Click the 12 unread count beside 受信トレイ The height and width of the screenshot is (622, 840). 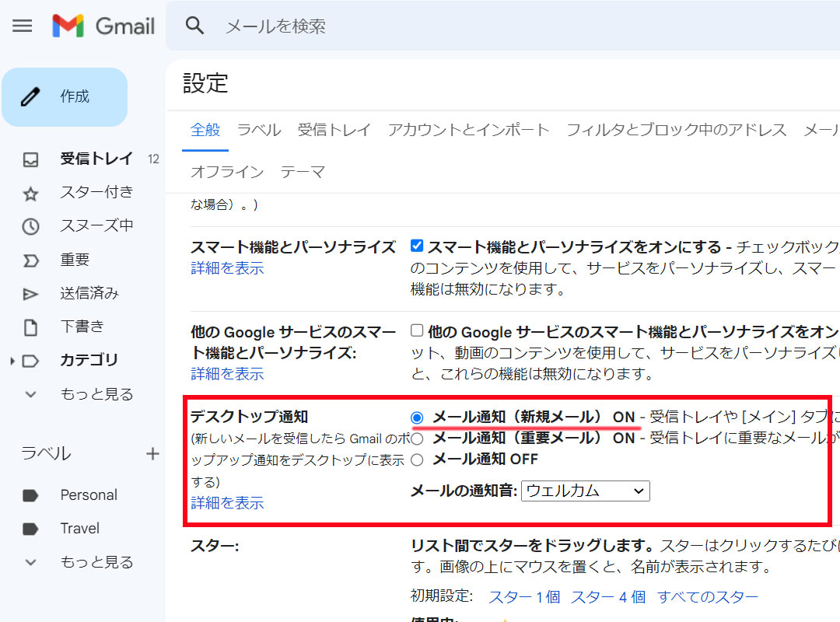tap(154, 159)
